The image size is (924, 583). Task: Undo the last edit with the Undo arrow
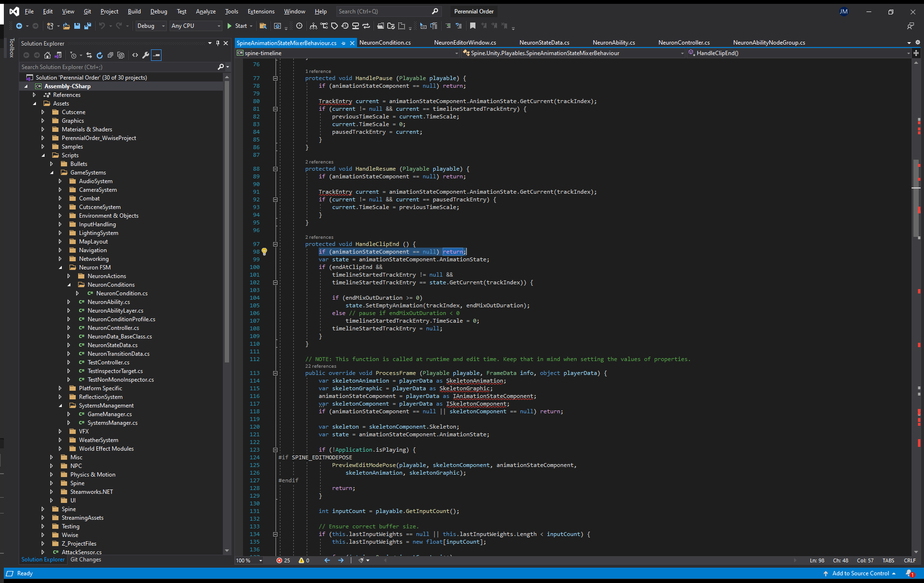click(103, 26)
